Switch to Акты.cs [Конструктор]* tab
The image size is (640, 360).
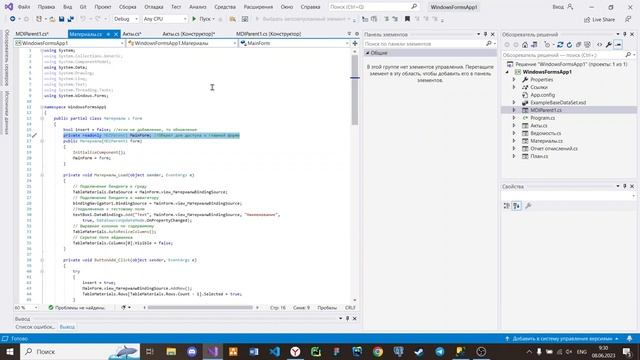tap(188, 34)
